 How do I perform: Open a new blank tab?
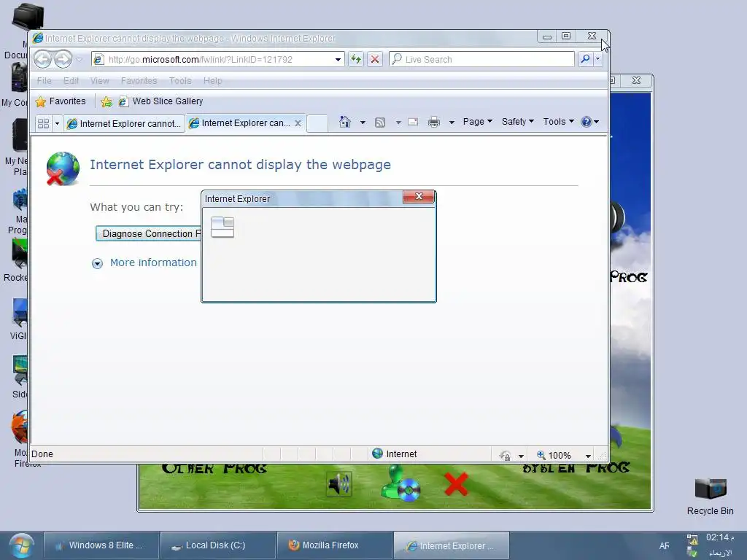317,123
